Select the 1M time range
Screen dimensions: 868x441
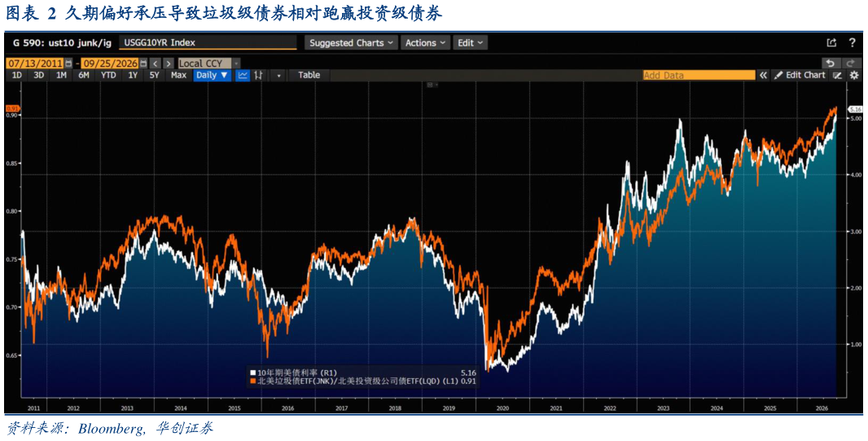[61, 75]
